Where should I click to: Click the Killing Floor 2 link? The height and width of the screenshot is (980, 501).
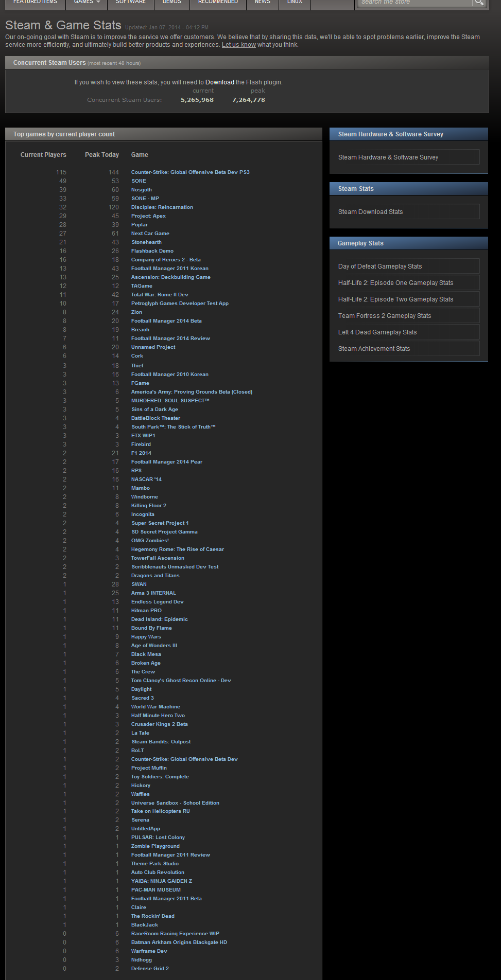click(148, 506)
